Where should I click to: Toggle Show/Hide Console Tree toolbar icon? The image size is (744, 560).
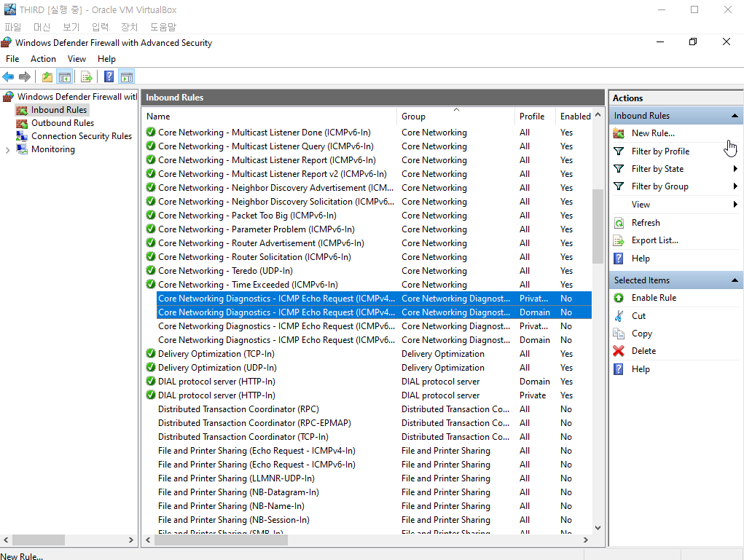tap(65, 76)
